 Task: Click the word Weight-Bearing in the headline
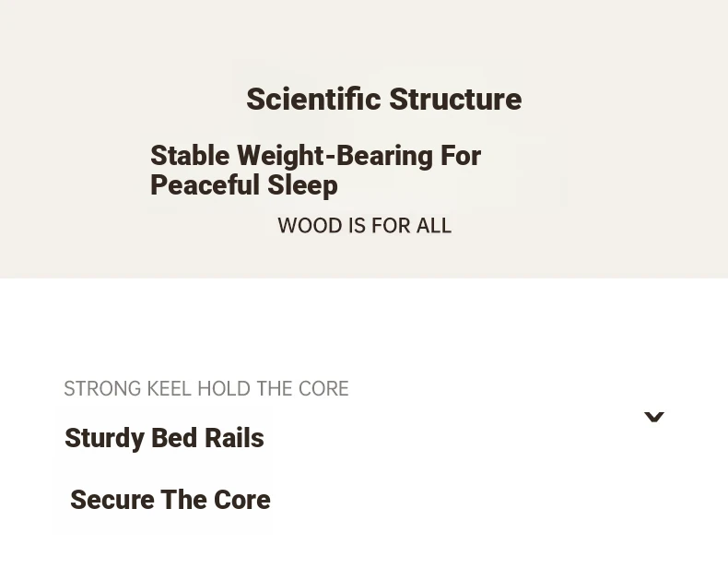pos(335,156)
